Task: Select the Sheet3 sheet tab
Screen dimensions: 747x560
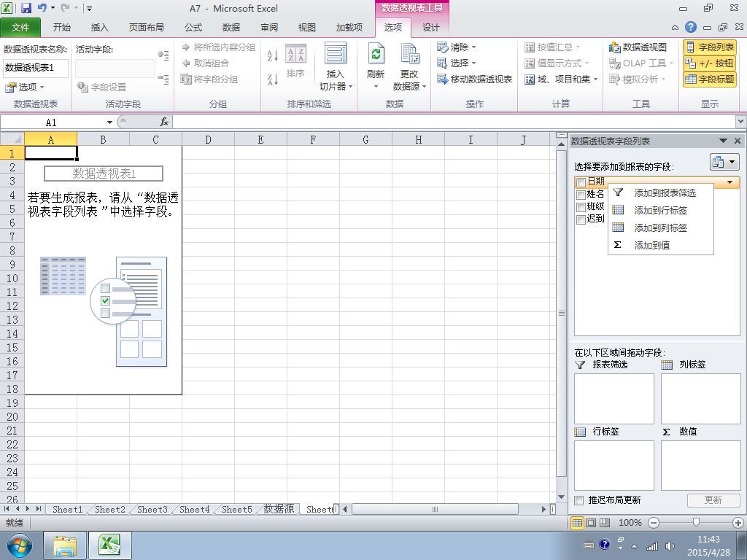Action: pyautogui.click(x=152, y=509)
